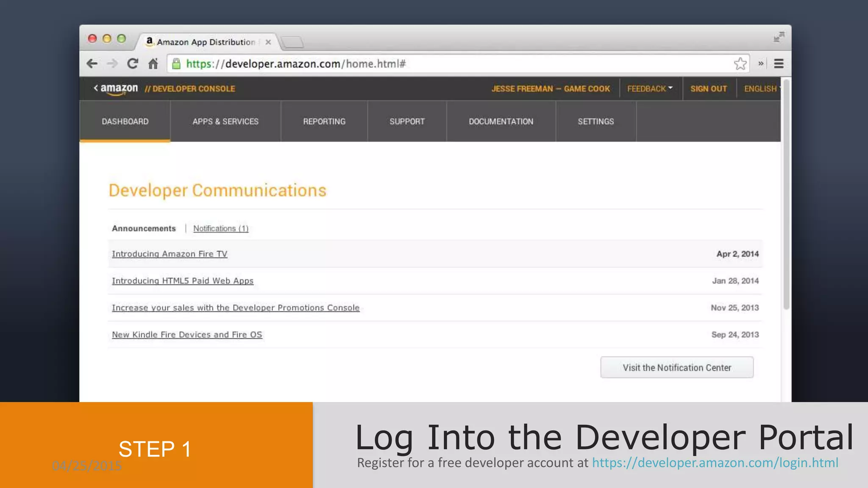
Task: Open the developer.amazon.com/login.html slide link
Action: pos(715,463)
